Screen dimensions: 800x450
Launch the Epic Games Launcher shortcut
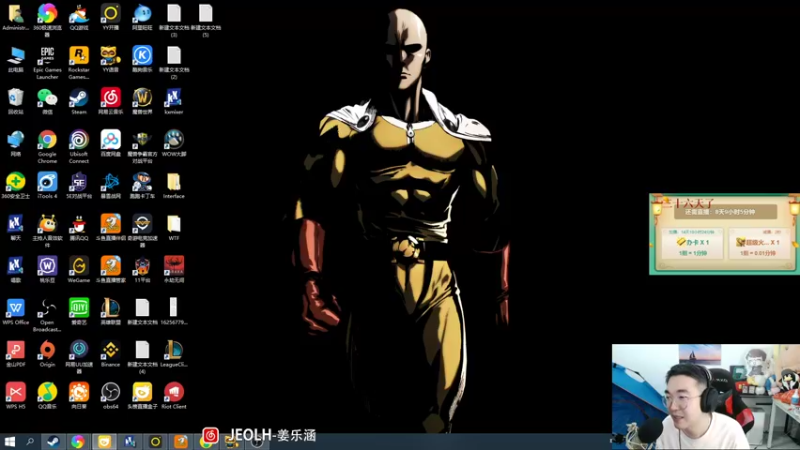47,62
